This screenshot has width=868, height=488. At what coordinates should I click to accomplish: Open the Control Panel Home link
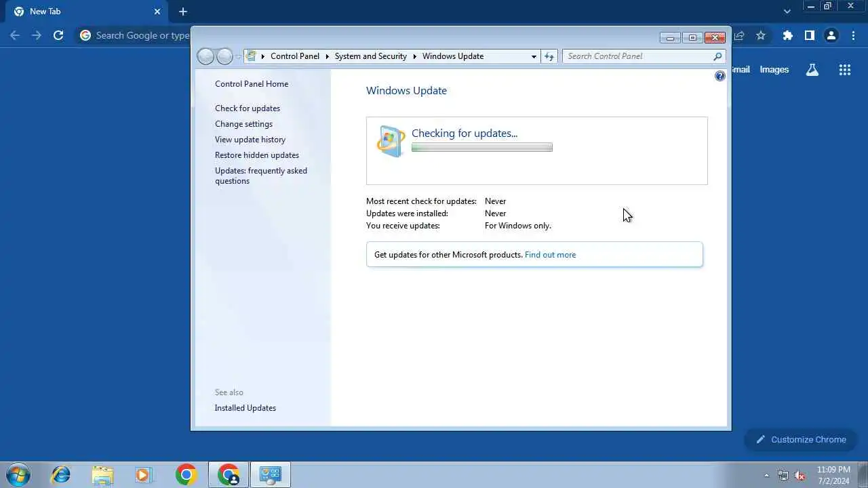point(252,84)
